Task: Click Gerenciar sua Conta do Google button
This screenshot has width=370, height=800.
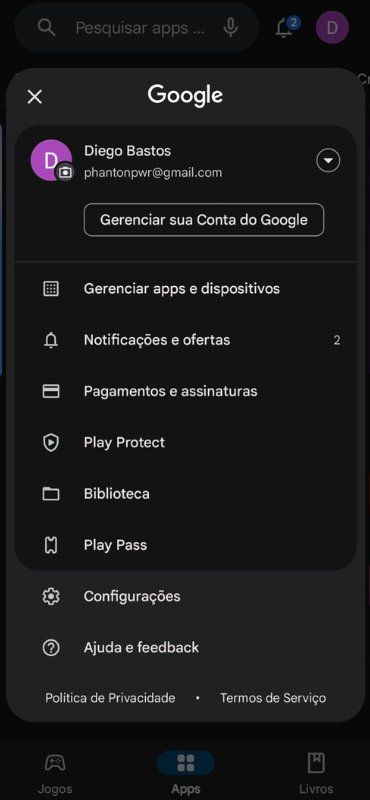Action: point(204,220)
